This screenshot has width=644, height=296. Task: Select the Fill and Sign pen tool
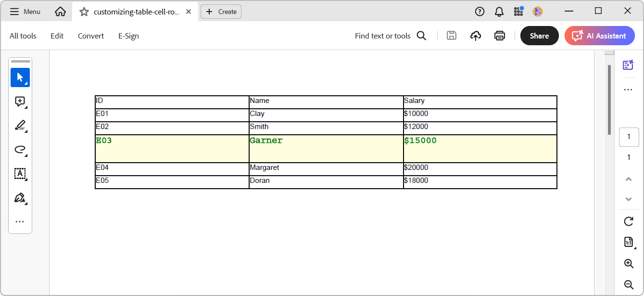click(x=20, y=198)
